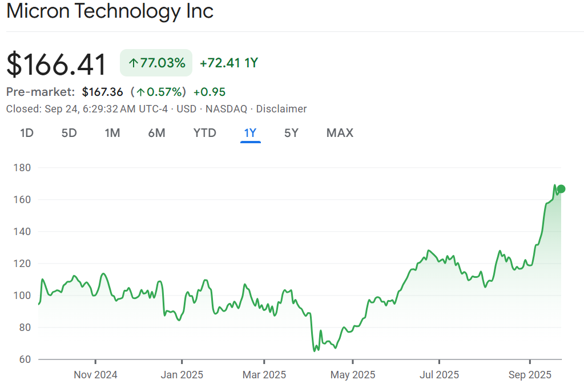Click the Nov 2024 axis label
This screenshot has width=584, height=392.
(95, 375)
